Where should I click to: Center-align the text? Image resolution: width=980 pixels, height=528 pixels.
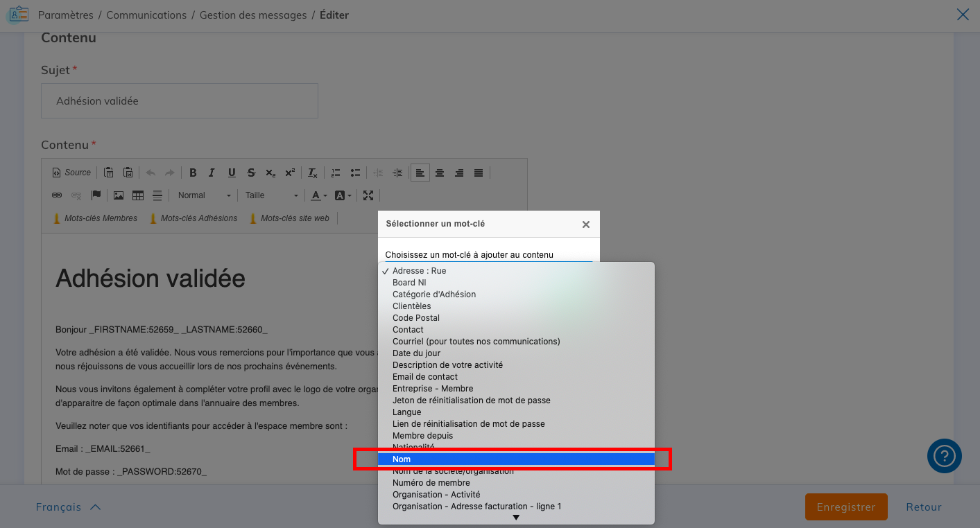(x=440, y=173)
